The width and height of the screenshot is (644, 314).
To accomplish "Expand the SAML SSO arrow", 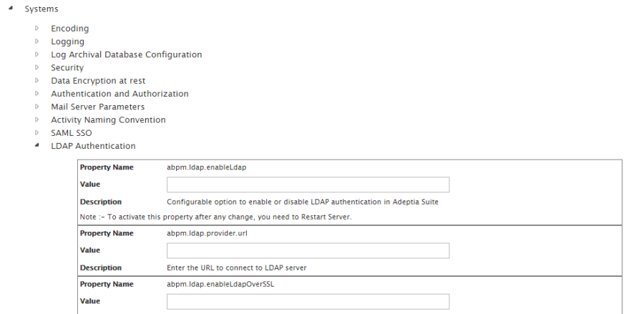I will point(36,133).
